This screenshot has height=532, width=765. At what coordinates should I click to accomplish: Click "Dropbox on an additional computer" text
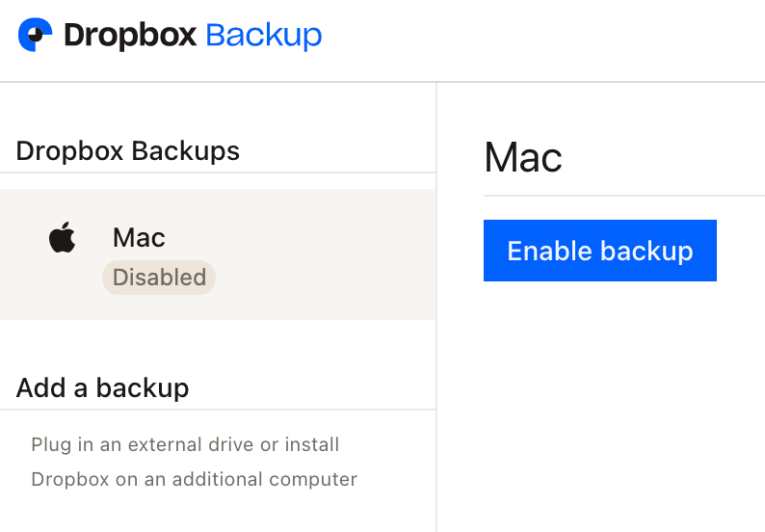tap(194, 479)
